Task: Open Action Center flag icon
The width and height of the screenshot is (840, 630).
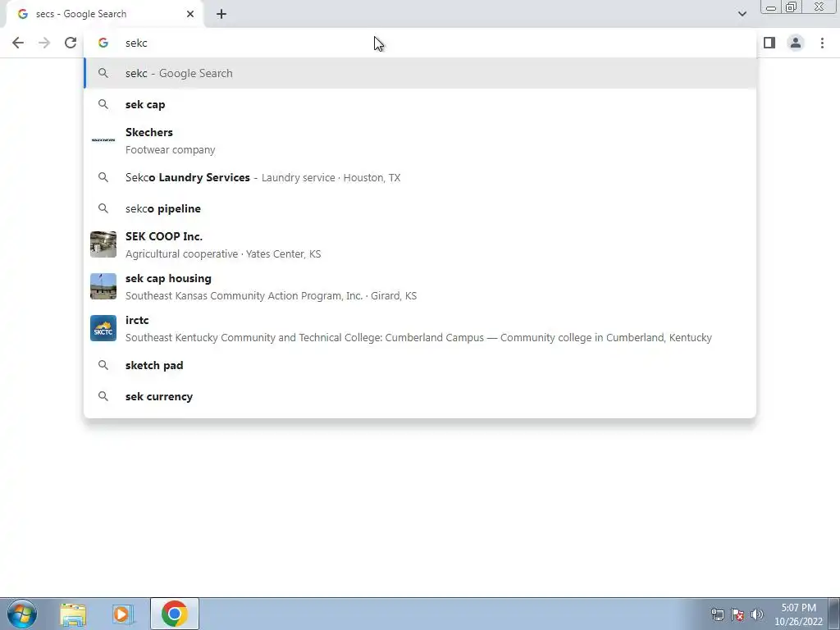Action: point(737,614)
